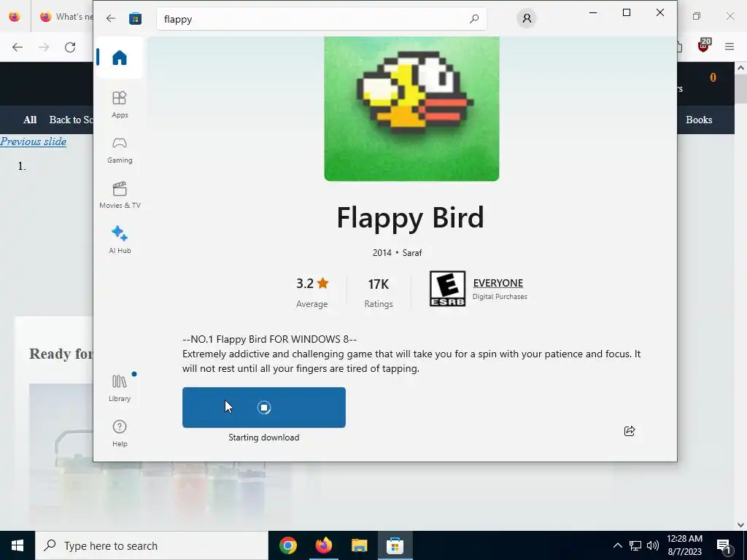The width and height of the screenshot is (747, 560).
Task: Open the network status tray icon
Action: [x=635, y=545]
